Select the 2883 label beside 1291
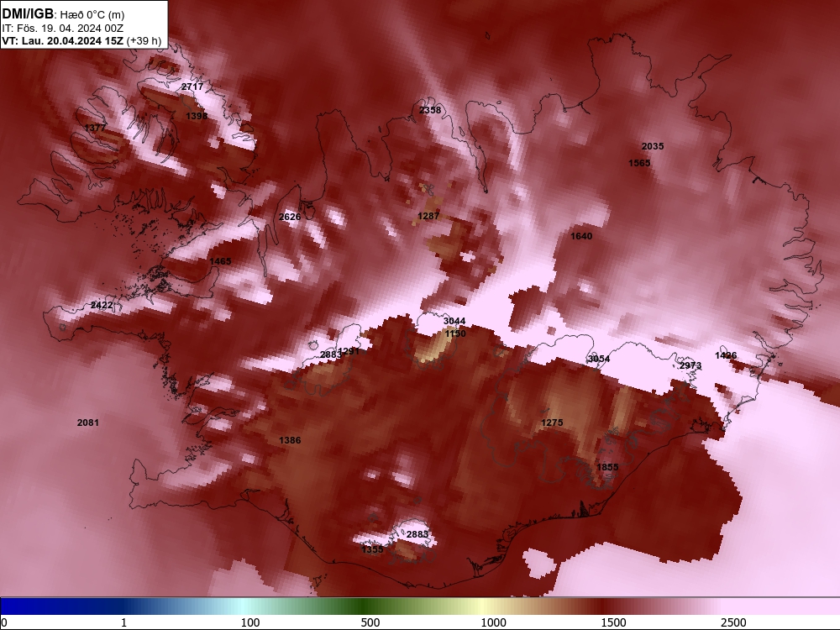Screen dimensions: 840x630 click(330, 354)
